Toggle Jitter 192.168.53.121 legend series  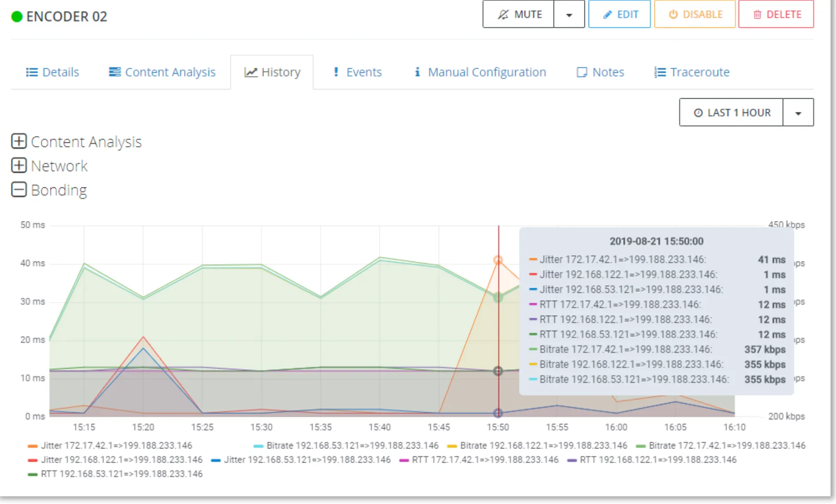(301, 460)
